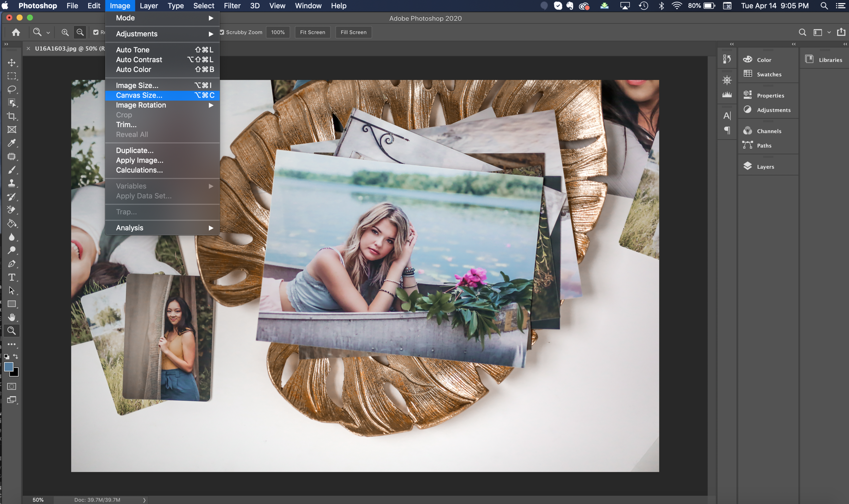Open the Filter menu

(x=232, y=6)
